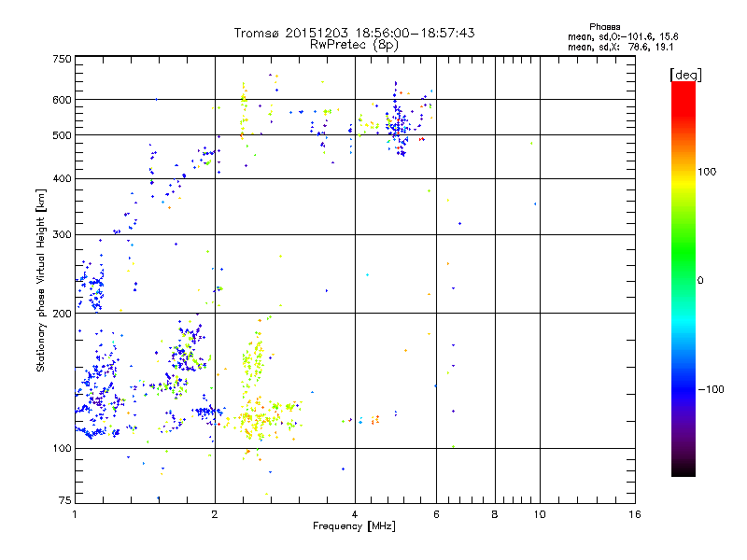Click the '4' x-axis tick label

[355, 514]
